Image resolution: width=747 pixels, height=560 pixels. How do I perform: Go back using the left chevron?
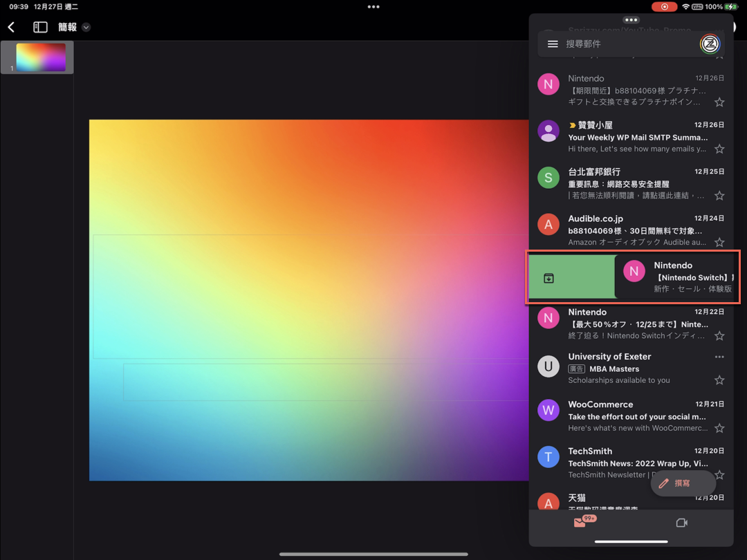(x=12, y=27)
